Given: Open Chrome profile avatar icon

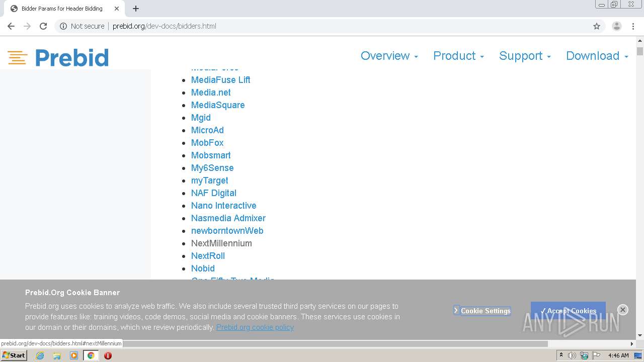Looking at the screenshot, I should click(617, 26).
